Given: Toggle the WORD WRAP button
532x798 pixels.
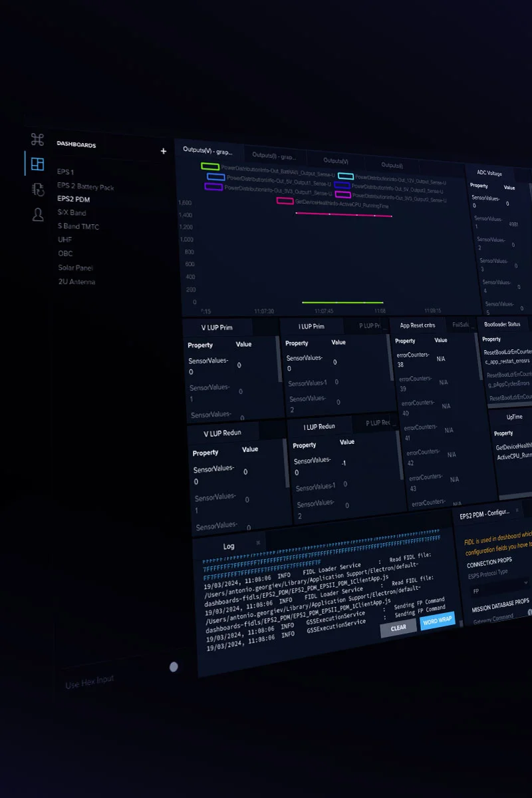Looking at the screenshot, I should pyautogui.click(x=437, y=621).
